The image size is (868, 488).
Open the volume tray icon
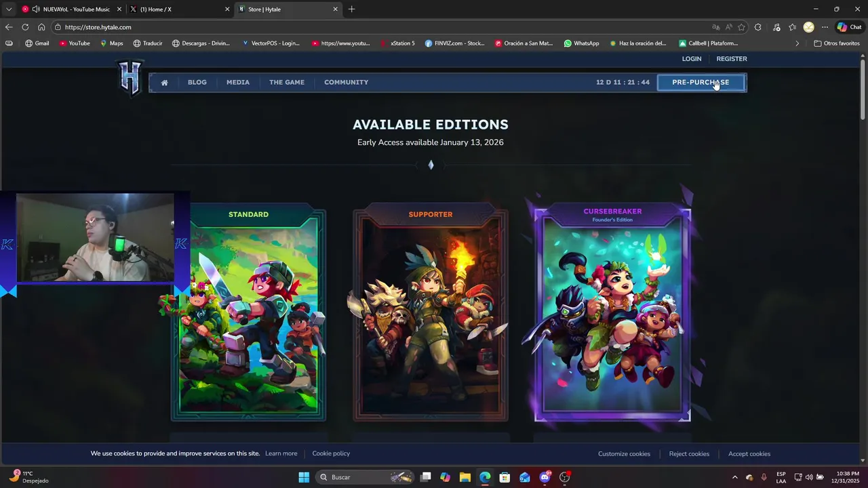point(809,477)
